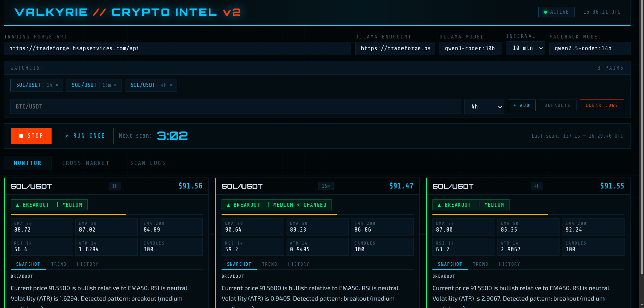The image size is (644, 308).
Task: Remove SOL/USDT 4h watchlist chip
Action: click(x=171, y=85)
